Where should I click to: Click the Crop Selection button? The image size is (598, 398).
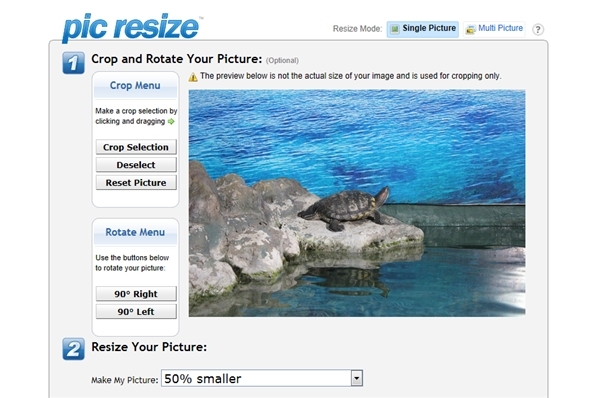pos(136,147)
